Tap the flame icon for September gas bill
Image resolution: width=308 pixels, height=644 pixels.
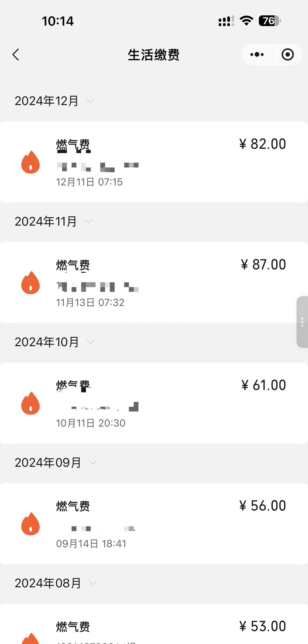(x=30, y=524)
